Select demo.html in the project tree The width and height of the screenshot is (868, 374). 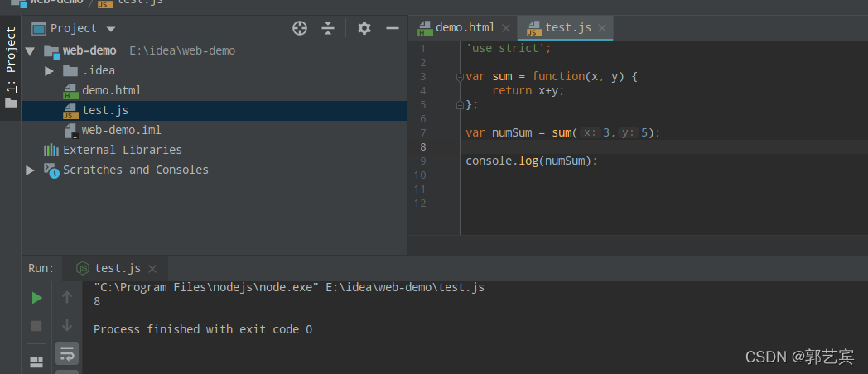[111, 90]
